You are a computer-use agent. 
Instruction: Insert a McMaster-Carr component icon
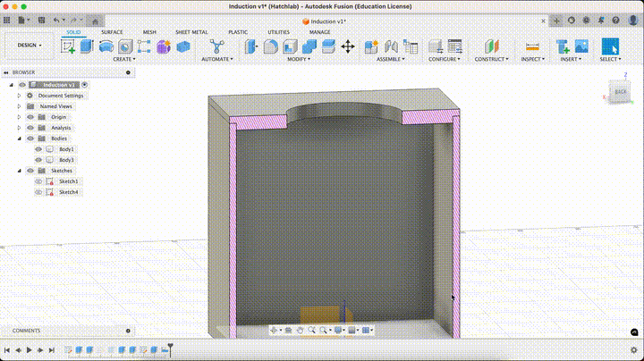tap(563, 46)
